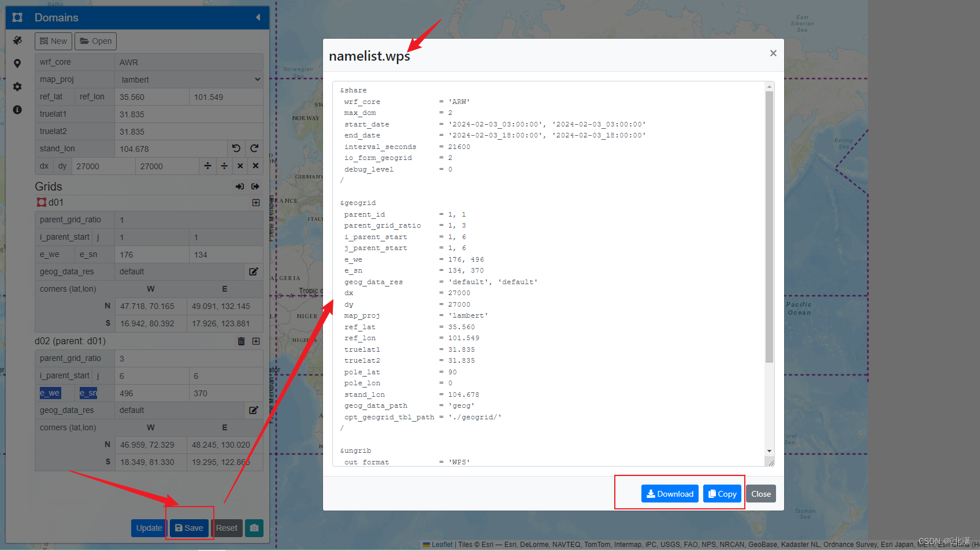Click the last multiply icon in dx dy row
Viewport: 980px width, 551px height.
(x=255, y=166)
